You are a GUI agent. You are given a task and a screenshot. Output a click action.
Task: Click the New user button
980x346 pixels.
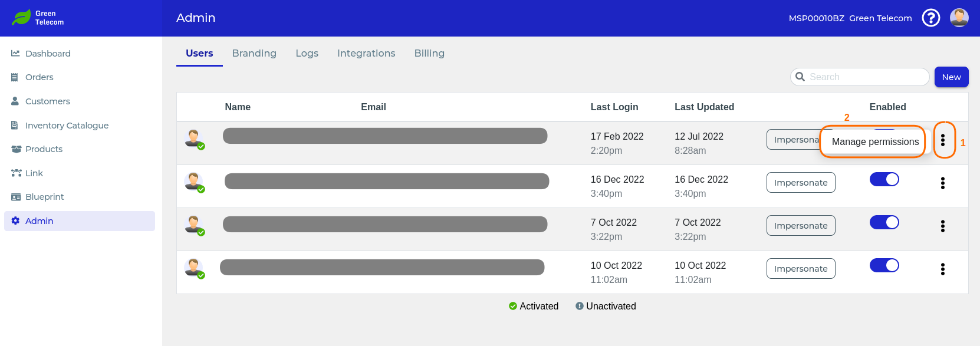(951, 77)
